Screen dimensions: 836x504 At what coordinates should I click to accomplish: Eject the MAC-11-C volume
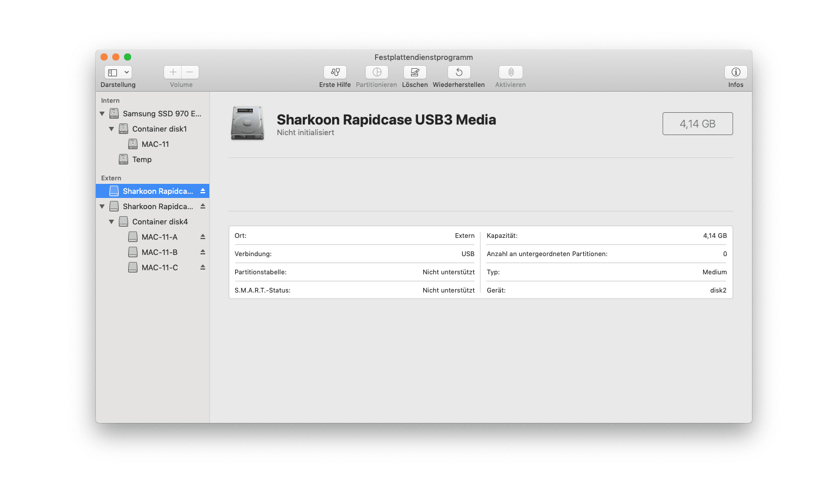pyautogui.click(x=203, y=268)
